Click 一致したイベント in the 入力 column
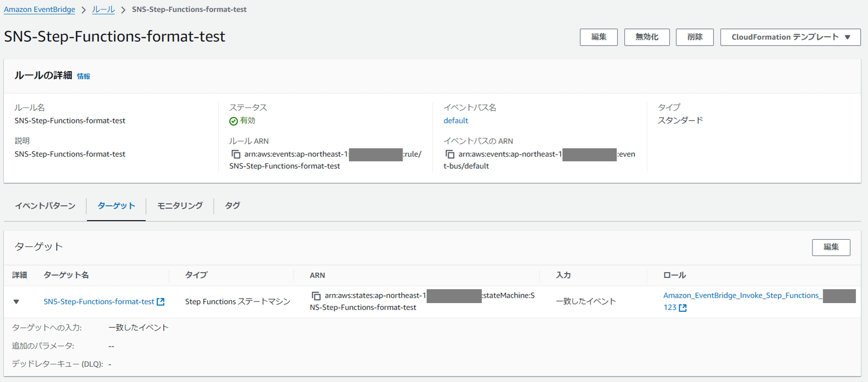868x382 pixels. point(586,301)
